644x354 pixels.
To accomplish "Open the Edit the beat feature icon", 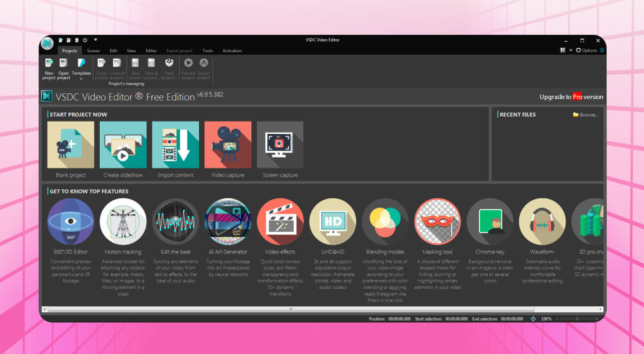I will click(175, 222).
